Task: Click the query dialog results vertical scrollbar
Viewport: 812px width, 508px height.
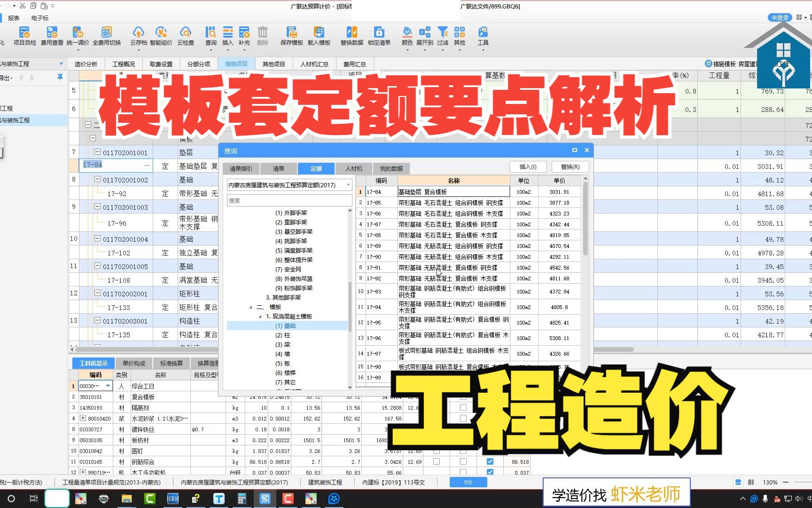Action: pos(585,218)
